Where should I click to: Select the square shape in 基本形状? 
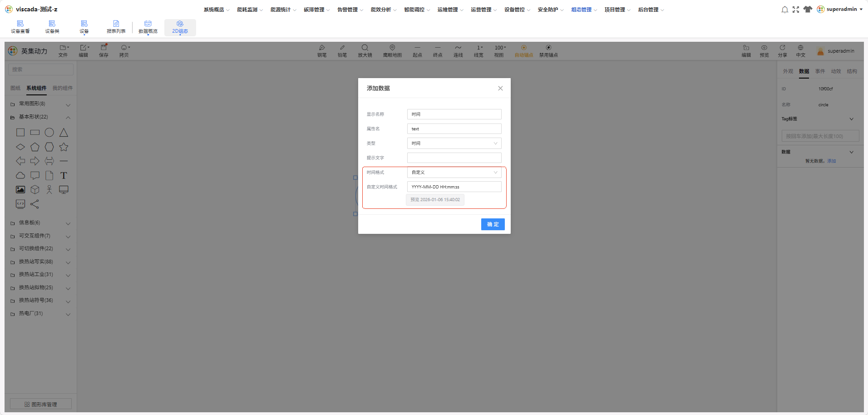[x=20, y=133]
